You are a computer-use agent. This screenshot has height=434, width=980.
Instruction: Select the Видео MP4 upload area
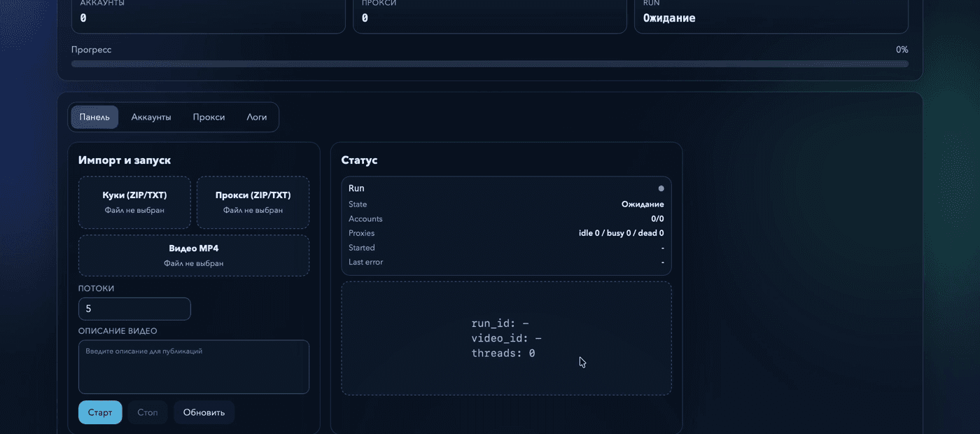click(194, 255)
